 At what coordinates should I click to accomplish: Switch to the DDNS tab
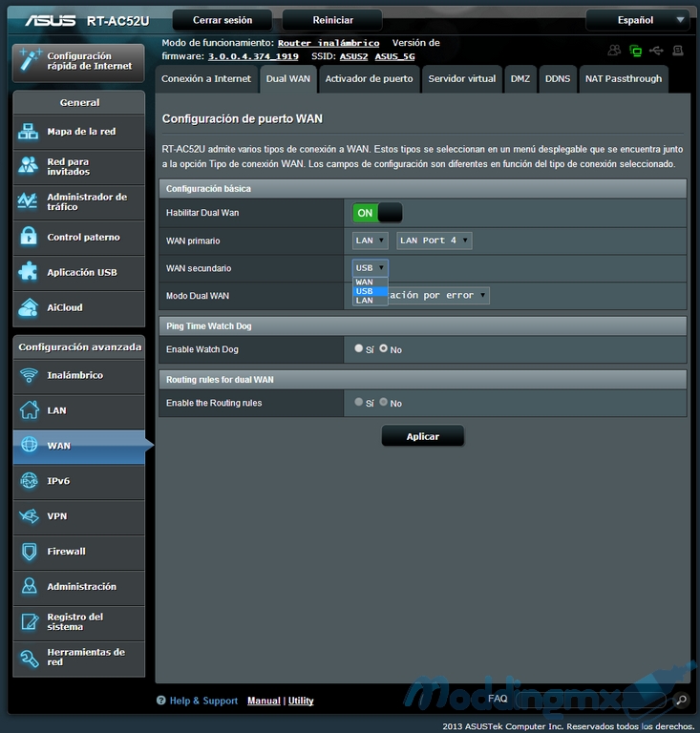(x=558, y=79)
